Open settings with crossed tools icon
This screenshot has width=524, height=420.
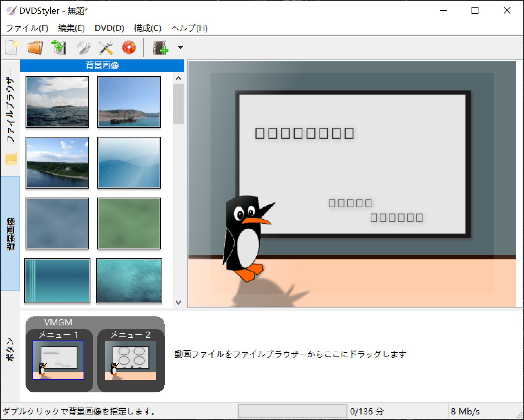(x=106, y=48)
